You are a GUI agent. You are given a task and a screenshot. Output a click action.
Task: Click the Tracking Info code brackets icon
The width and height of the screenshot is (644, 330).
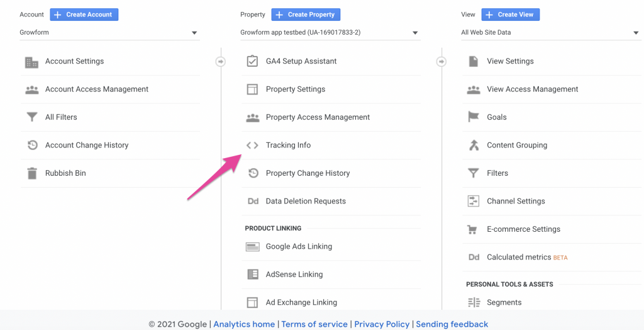(252, 145)
